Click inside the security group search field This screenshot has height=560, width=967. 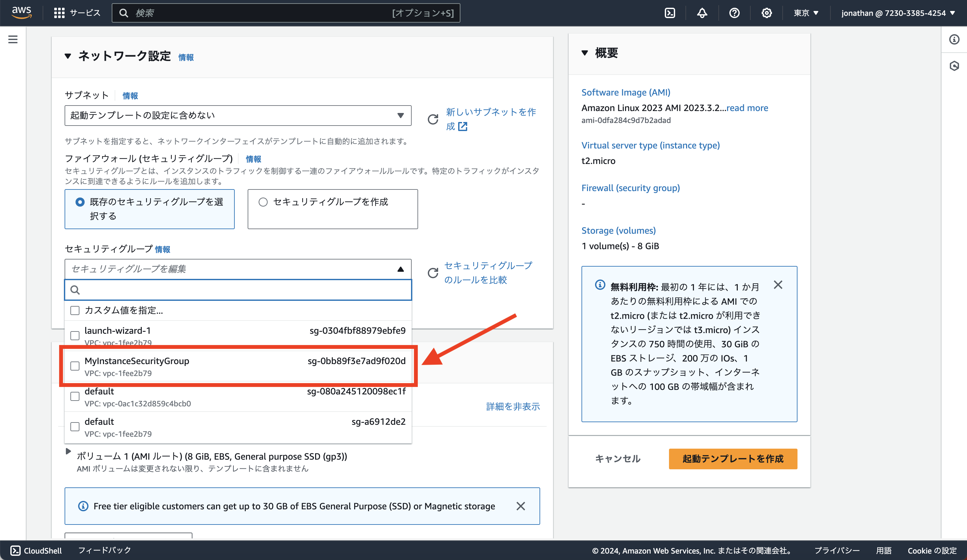point(238,290)
